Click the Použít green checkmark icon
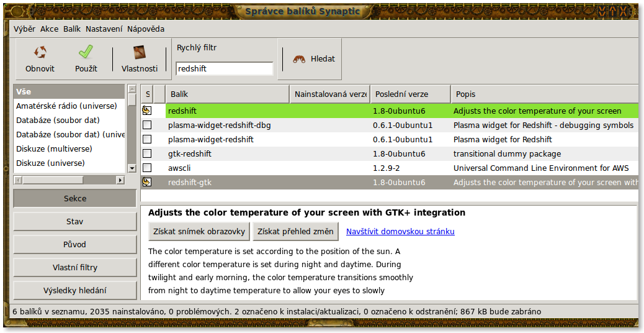Viewport: 644px width, 333px height. tap(86, 52)
